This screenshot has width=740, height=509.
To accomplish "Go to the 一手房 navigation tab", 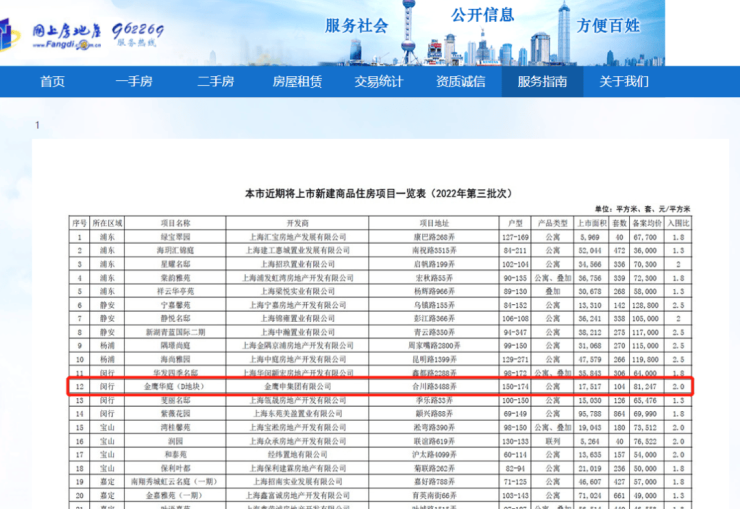I will point(133,82).
